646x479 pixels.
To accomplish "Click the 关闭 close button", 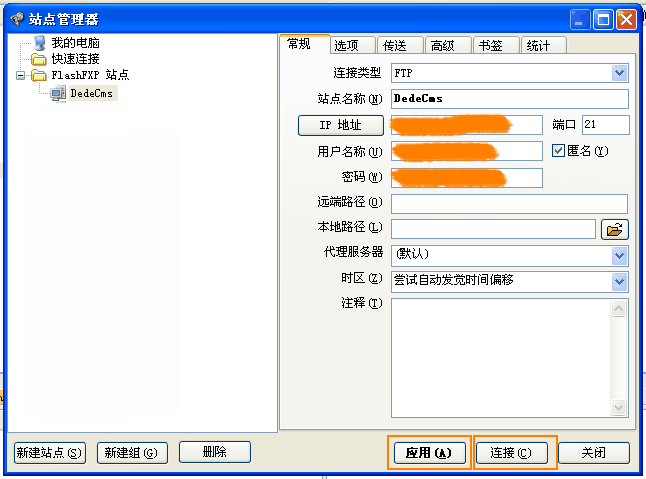I will pyautogui.click(x=594, y=453).
